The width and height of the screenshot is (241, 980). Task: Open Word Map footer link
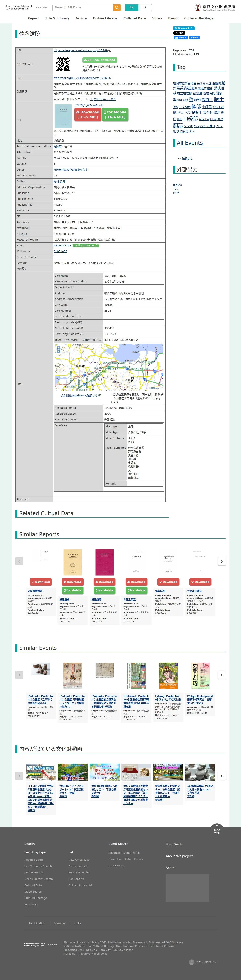31,904
